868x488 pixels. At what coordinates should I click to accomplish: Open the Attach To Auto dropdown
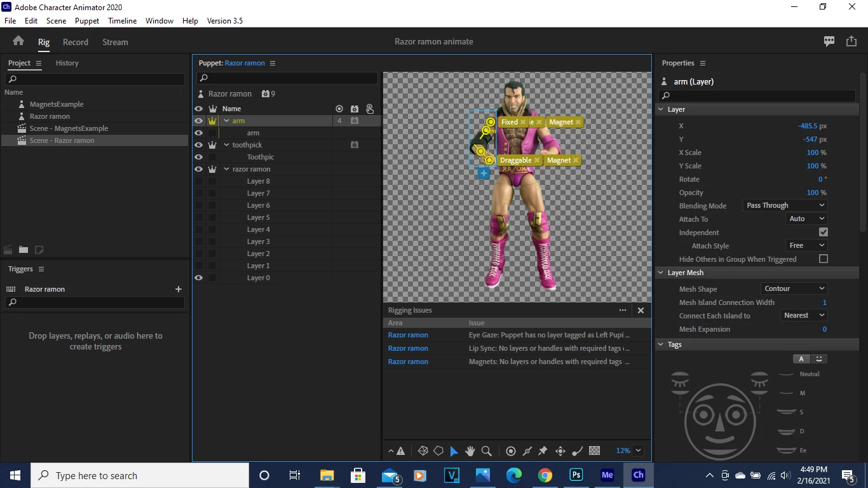click(x=806, y=219)
